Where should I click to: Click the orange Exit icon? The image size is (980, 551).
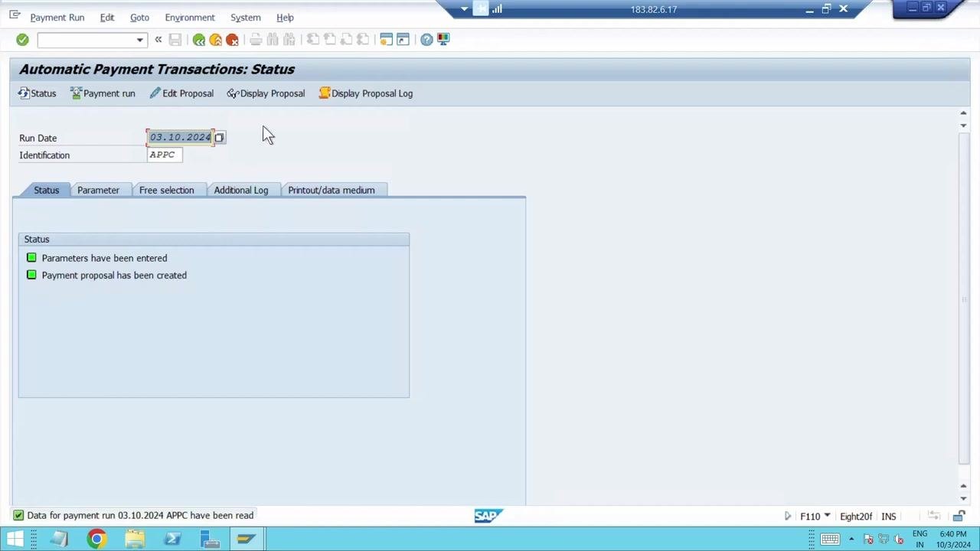tap(216, 40)
